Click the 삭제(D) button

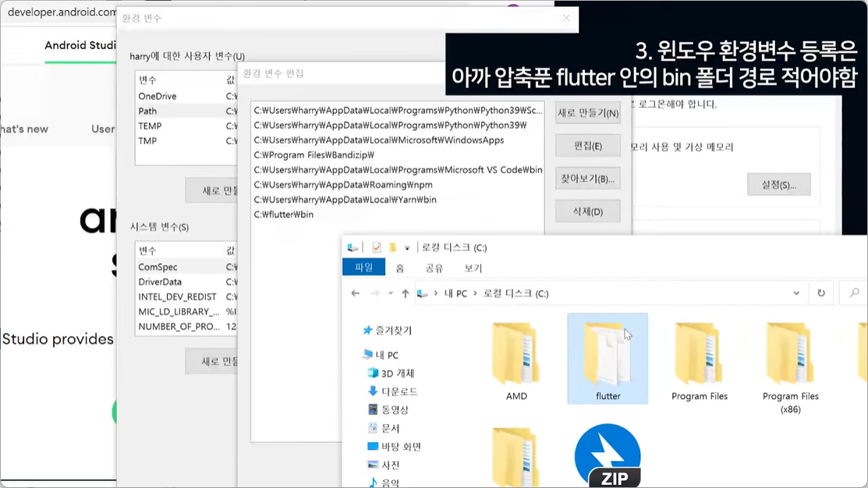pos(588,211)
